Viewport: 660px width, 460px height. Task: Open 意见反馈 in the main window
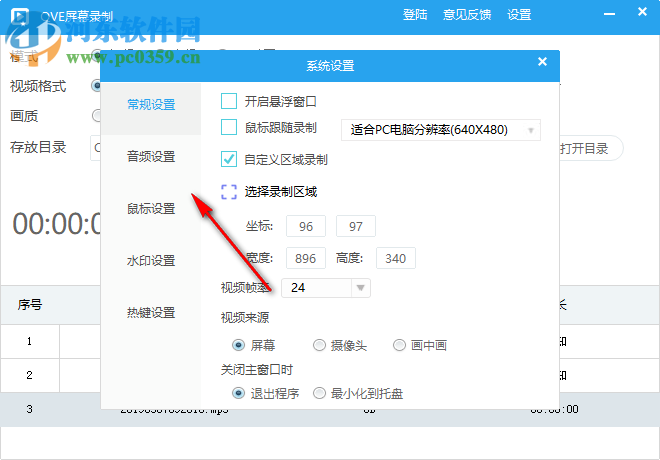pos(467,15)
